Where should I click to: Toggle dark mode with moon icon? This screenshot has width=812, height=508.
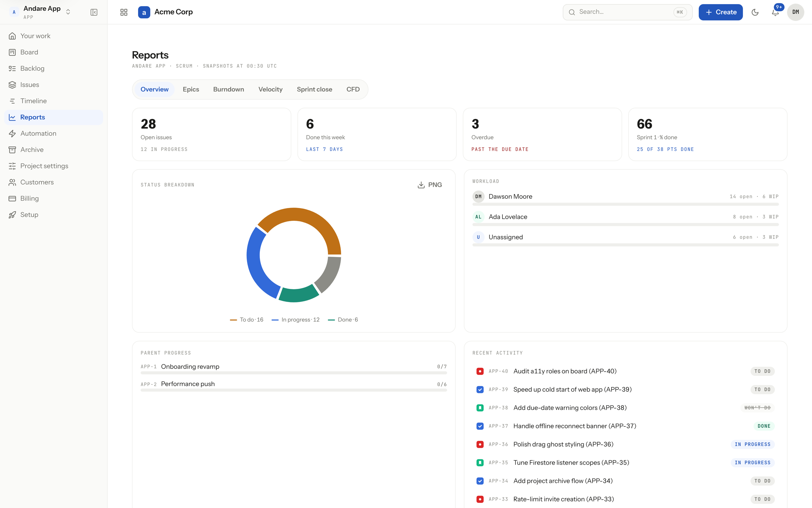755,12
